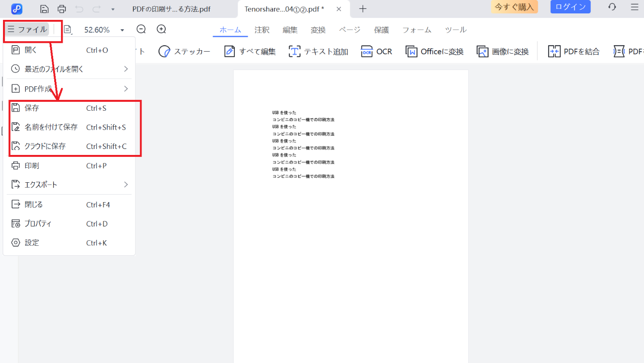Image resolution: width=644 pixels, height=363 pixels.
Task: Select the PDFを結合 tool
Action: (x=573, y=51)
